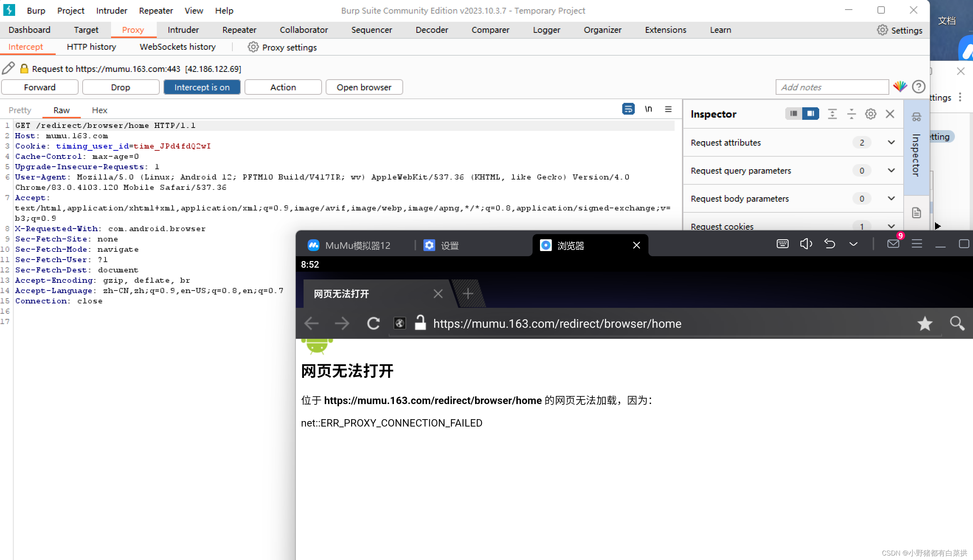Viewport: 973px width, 560px height.
Task: Click the highlight color picker icon
Action: pyautogui.click(x=900, y=87)
